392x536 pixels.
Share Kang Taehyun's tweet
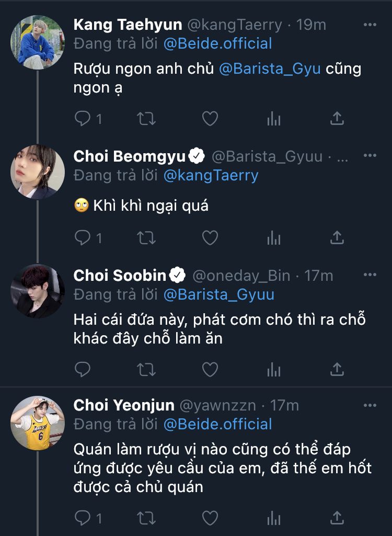[338, 119]
